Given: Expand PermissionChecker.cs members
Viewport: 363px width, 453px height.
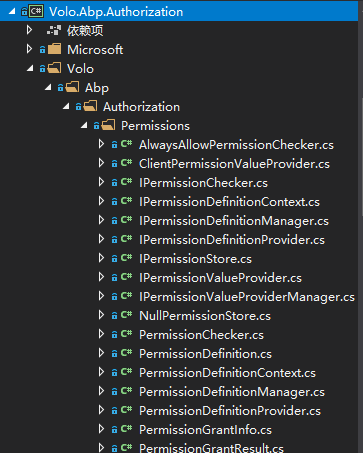Looking at the screenshot, I should point(101,334).
